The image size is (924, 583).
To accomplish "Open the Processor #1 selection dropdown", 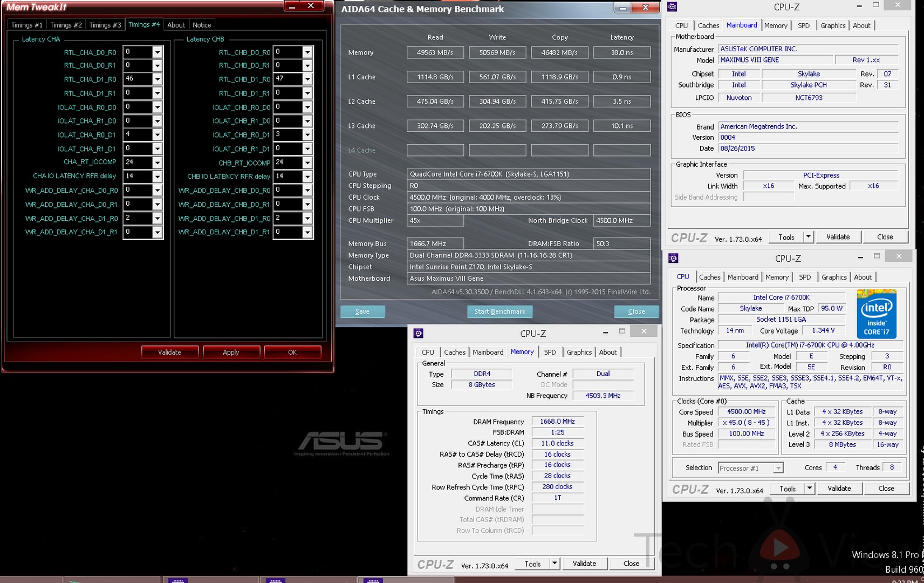I will 778,468.
